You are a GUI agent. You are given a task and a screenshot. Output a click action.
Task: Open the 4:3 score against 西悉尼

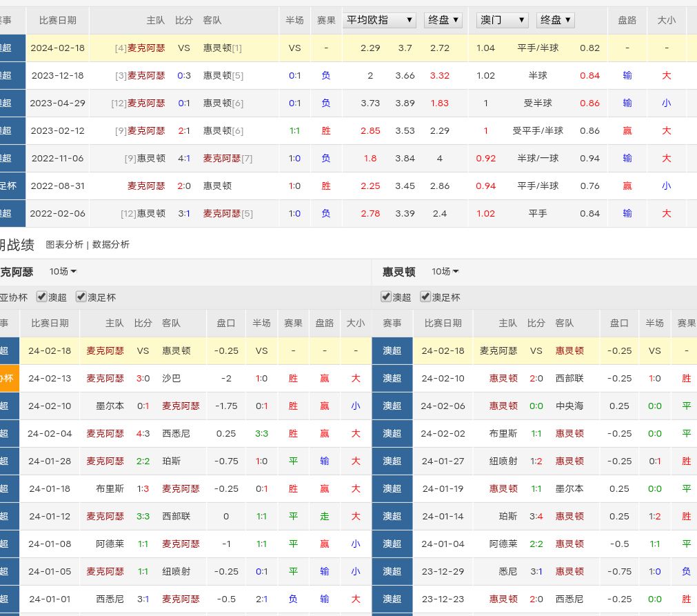143,433
